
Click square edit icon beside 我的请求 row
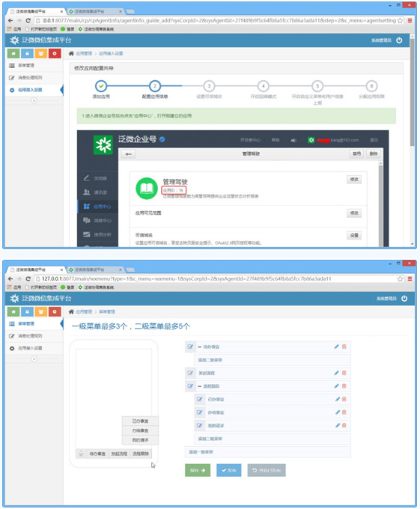coord(200,426)
